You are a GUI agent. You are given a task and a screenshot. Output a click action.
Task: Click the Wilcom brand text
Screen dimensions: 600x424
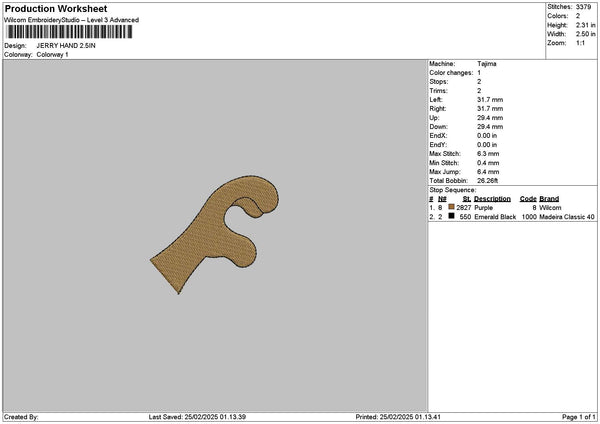(551, 207)
